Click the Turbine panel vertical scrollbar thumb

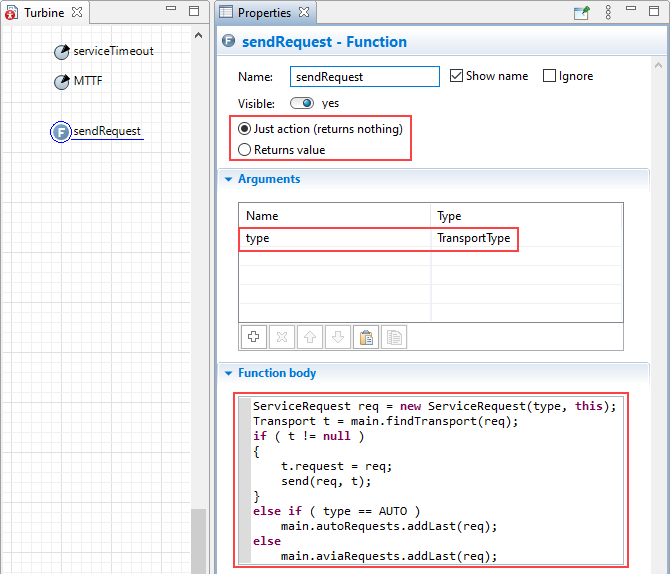click(198, 541)
